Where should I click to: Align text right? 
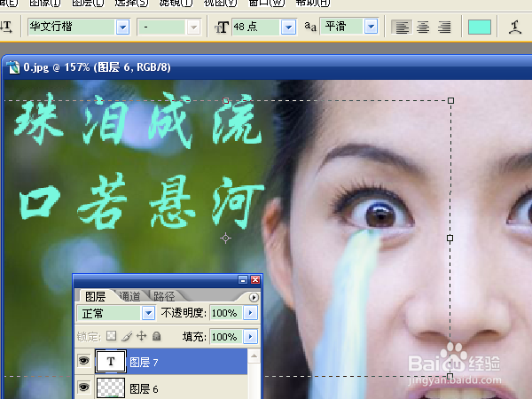pos(444,27)
